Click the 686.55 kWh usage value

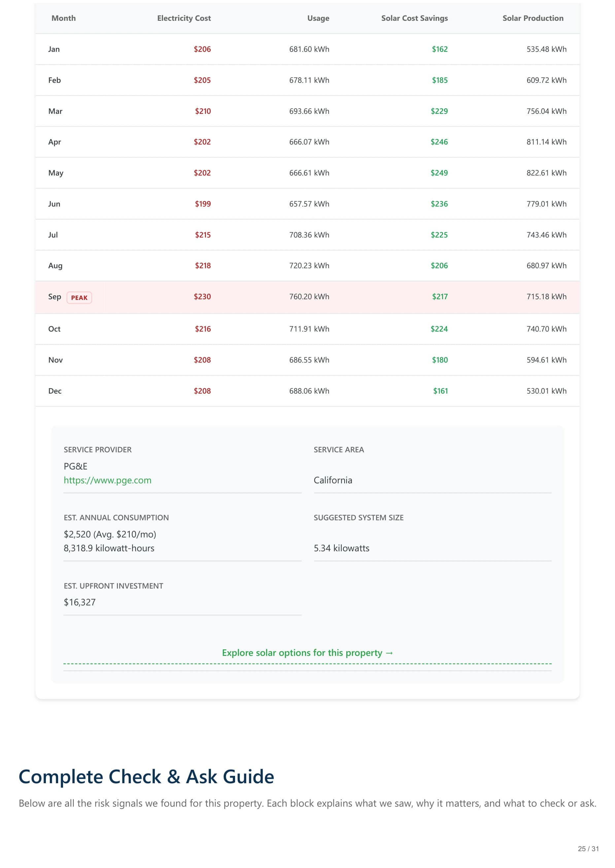click(309, 360)
